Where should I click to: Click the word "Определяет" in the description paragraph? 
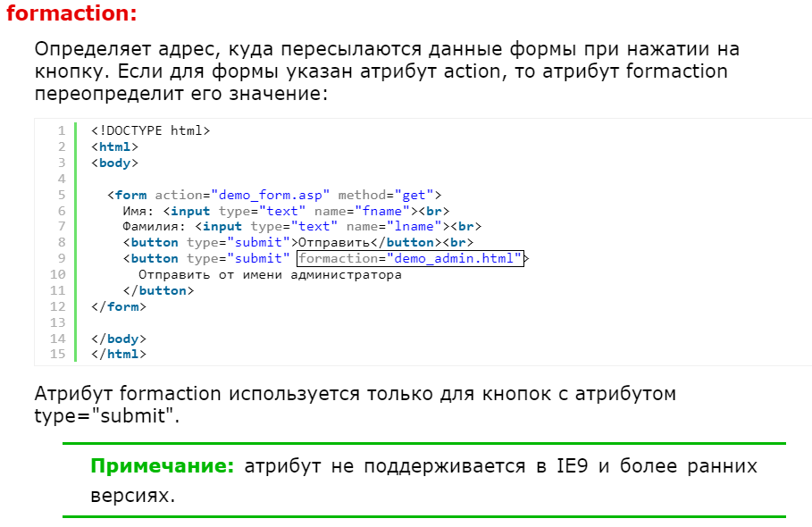pyautogui.click(x=93, y=50)
